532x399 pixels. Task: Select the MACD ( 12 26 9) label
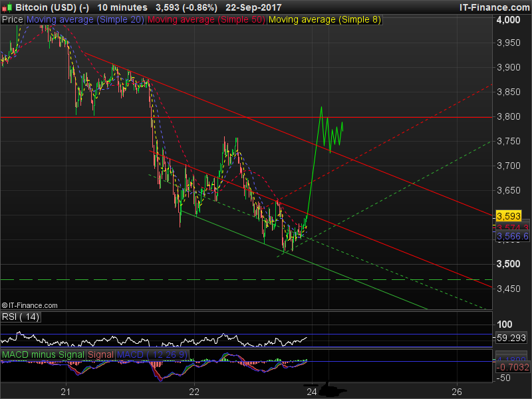(x=152, y=354)
